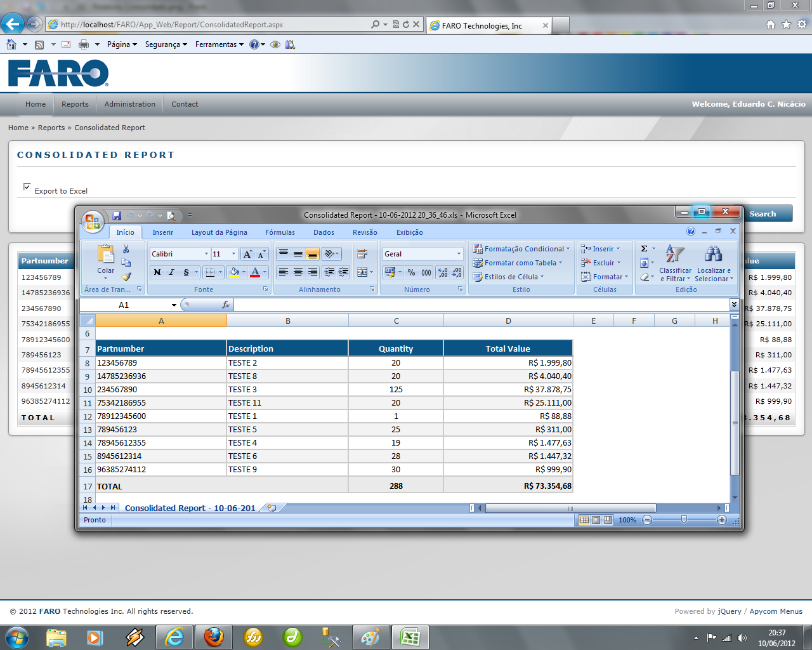Switch to the Dados tab
The image size is (812, 650).
point(324,232)
